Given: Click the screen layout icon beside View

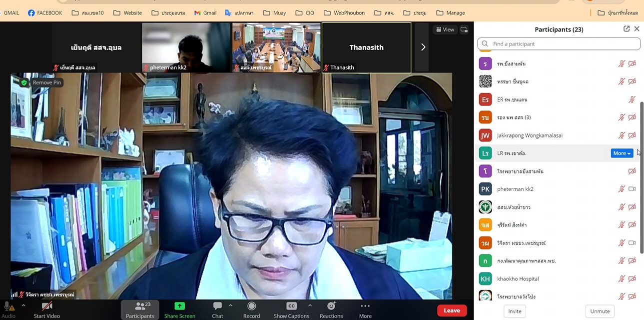Looking at the screenshot, I should [464, 29].
